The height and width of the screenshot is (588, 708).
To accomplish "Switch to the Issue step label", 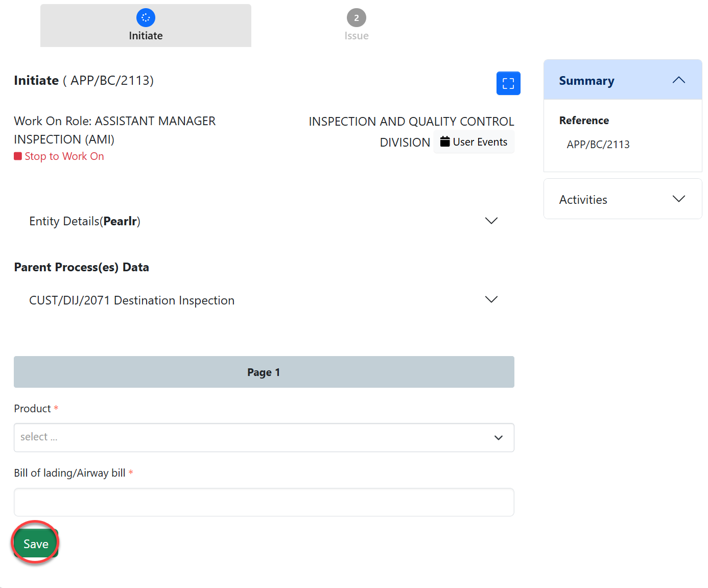I will [356, 36].
